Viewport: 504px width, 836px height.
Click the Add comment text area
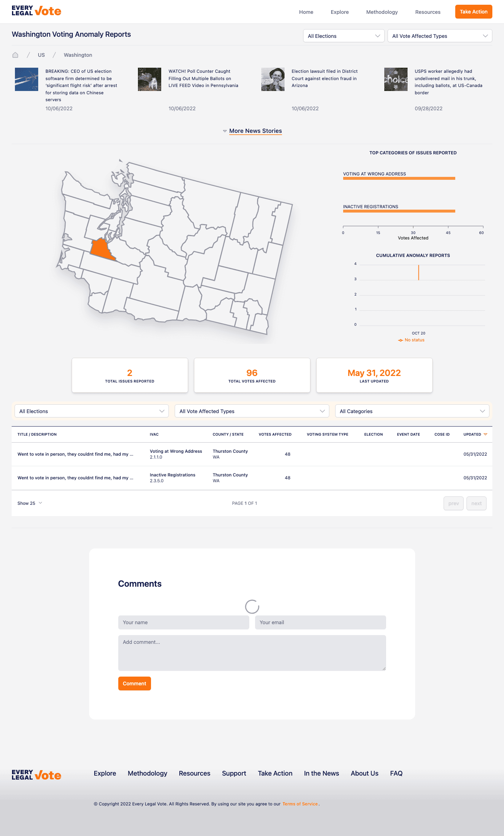[x=252, y=653]
